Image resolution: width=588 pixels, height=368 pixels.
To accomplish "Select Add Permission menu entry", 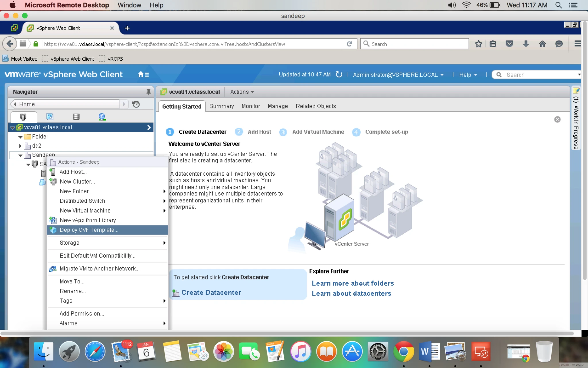I will [x=107, y=314].
